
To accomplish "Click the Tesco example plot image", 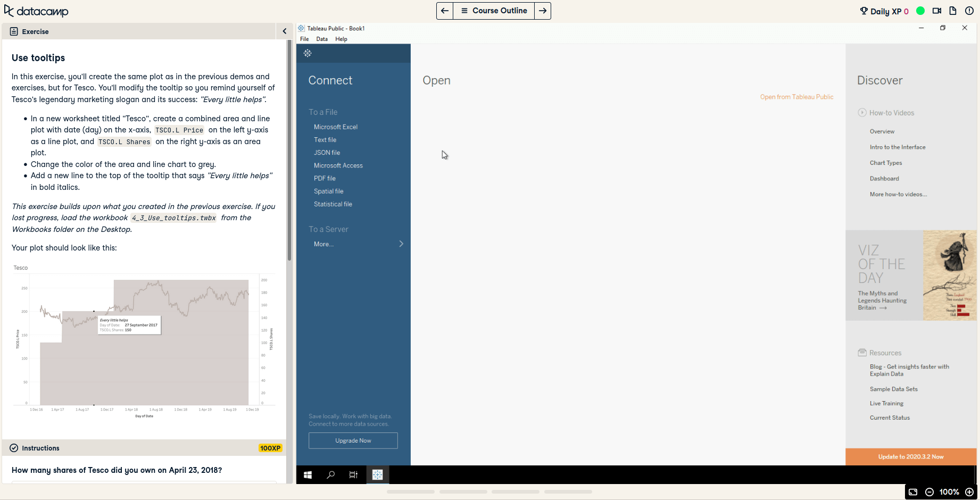I will tap(144, 340).
